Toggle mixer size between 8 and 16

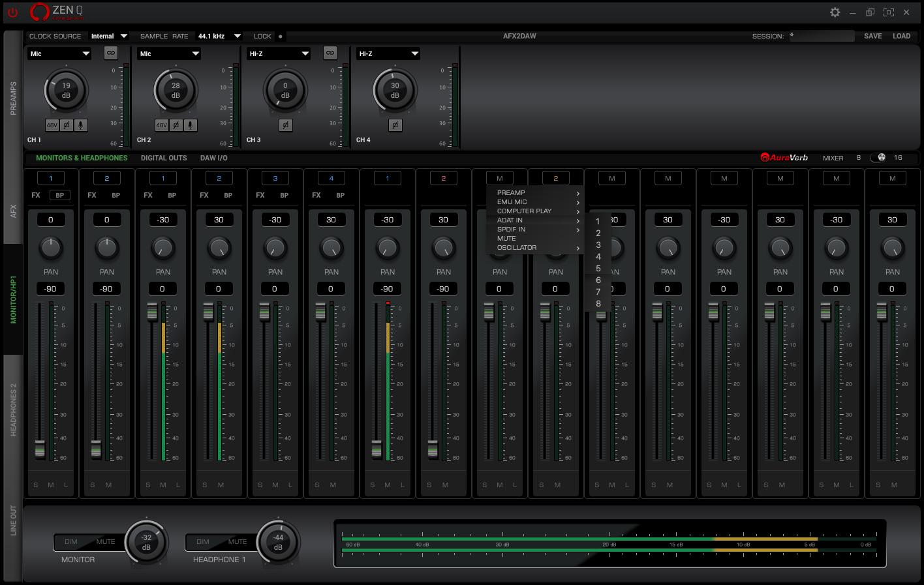pyautogui.click(x=878, y=157)
